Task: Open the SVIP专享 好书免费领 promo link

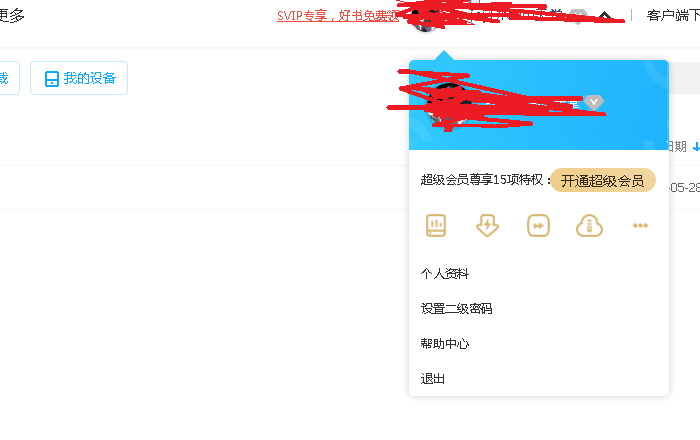Action: coord(338,16)
